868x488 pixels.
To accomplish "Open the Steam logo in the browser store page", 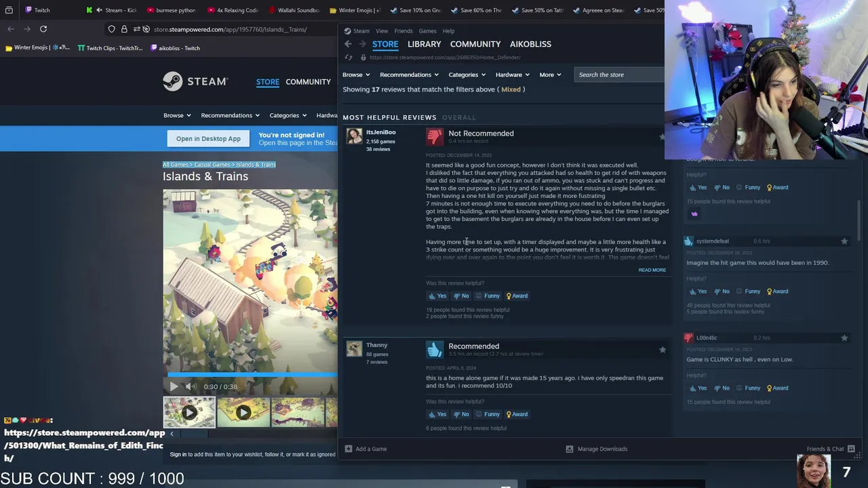I will (195, 81).
